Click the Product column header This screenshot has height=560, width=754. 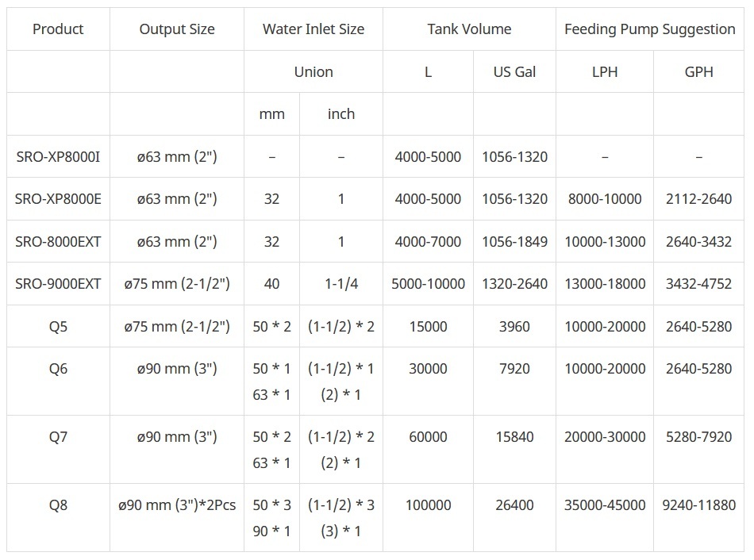tap(58, 29)
